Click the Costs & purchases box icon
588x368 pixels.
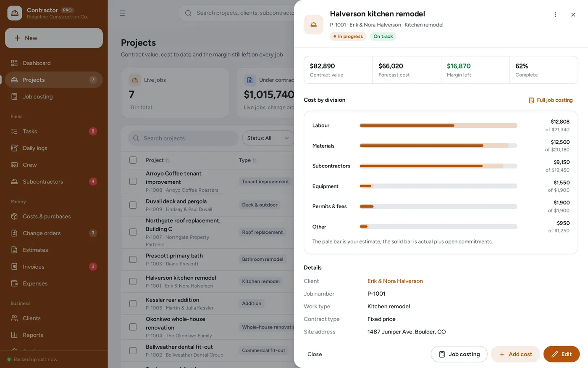(14, 217)
